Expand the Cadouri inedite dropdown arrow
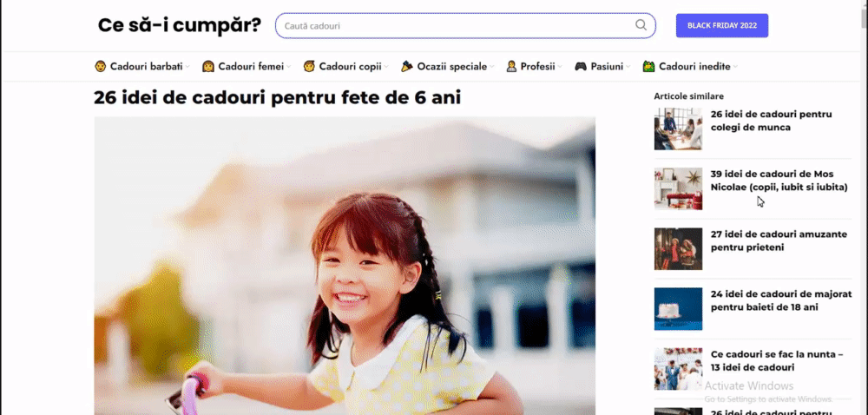The height and width of the screenshot is (415, 868). (735, 67)
